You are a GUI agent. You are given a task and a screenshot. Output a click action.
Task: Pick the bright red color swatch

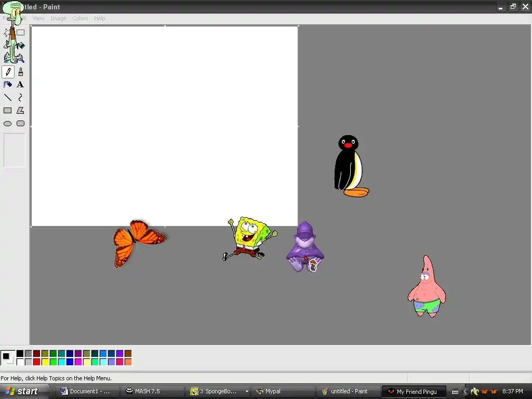click(x=37, y=362)
